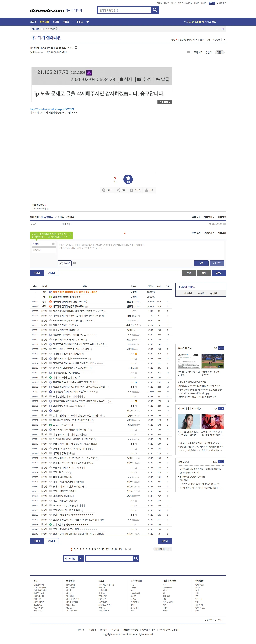Open the 제목+내용 search type dropdown
Viewport: 256px width, 644px height.
[73, 558]
